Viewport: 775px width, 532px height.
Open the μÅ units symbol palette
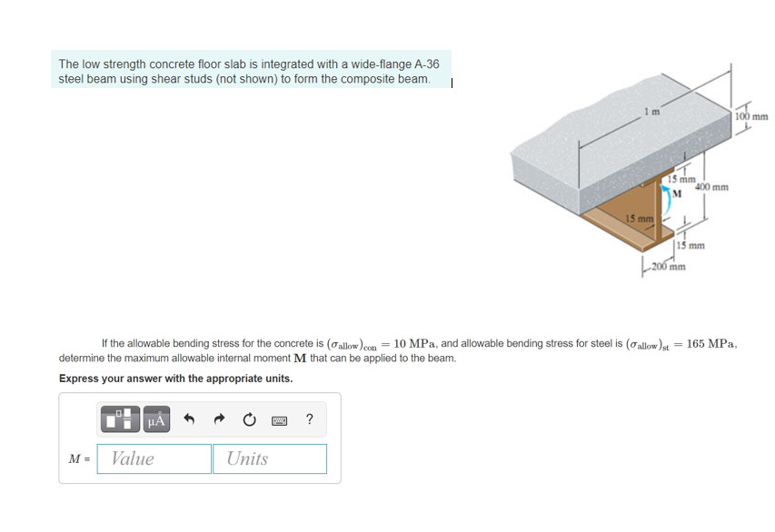click(x=154, y=419)
